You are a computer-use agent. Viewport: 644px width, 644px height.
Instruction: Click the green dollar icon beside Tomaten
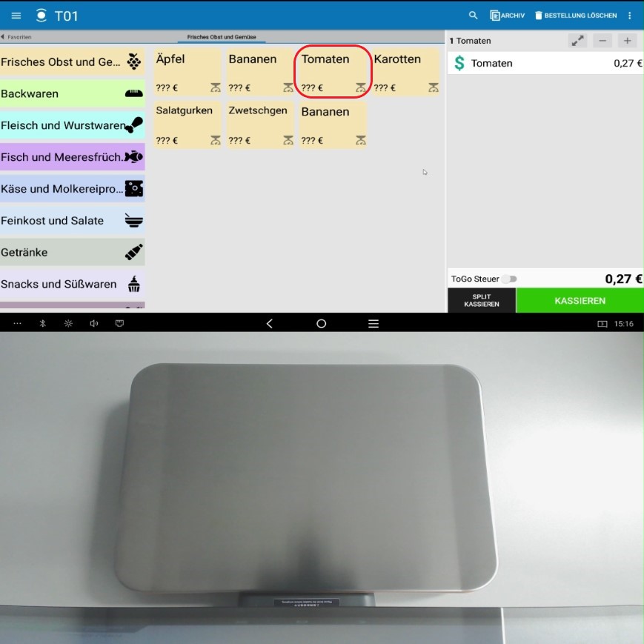(x=459, y=64)
